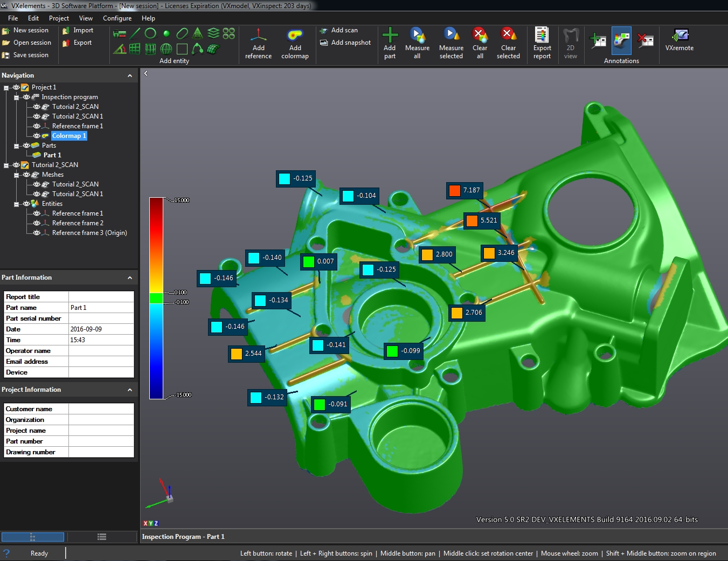This screenshot has height=561, width=728.
Task: Collapse the Part Information panel
Action: pyautogui.click(x=129, y=278)
